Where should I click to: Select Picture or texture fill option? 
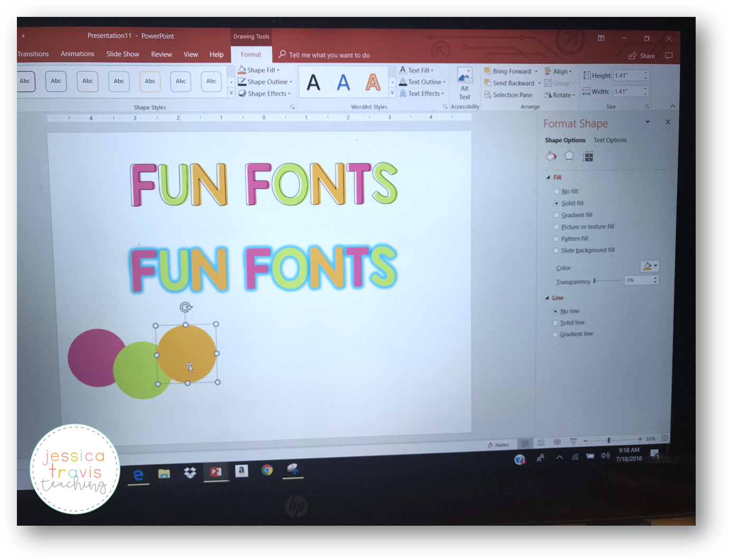(556, 227)
